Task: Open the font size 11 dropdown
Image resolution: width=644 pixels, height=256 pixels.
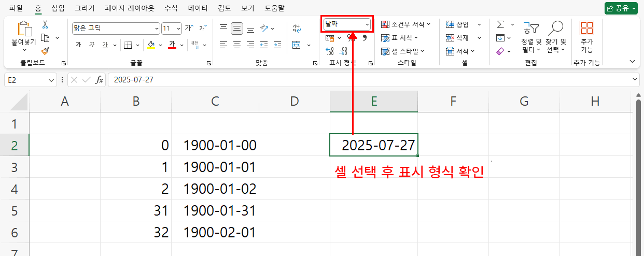Action: pyautogui.click(x=179, y=28)
